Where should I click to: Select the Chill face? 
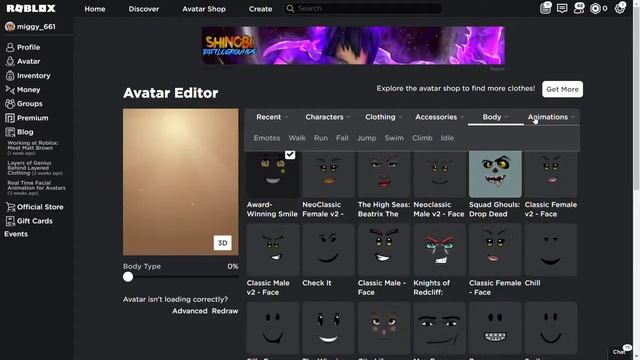pyautogui.click(x=551, y=250)
